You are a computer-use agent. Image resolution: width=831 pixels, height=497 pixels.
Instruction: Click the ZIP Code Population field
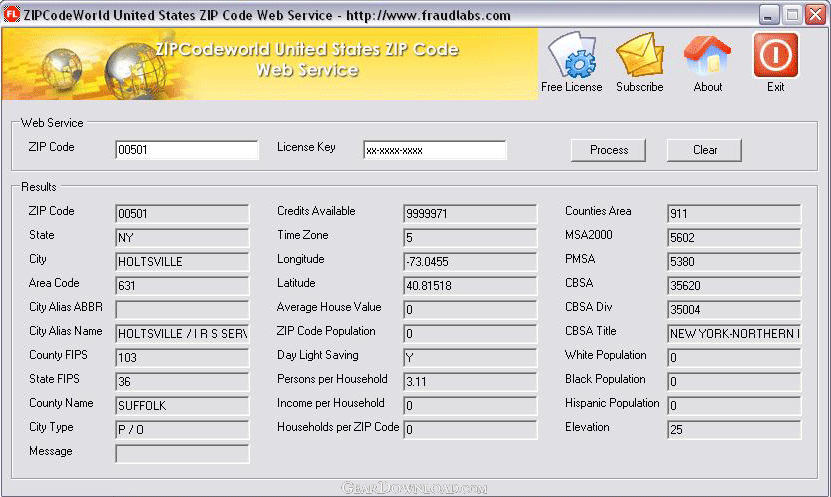tap(470, 333)
